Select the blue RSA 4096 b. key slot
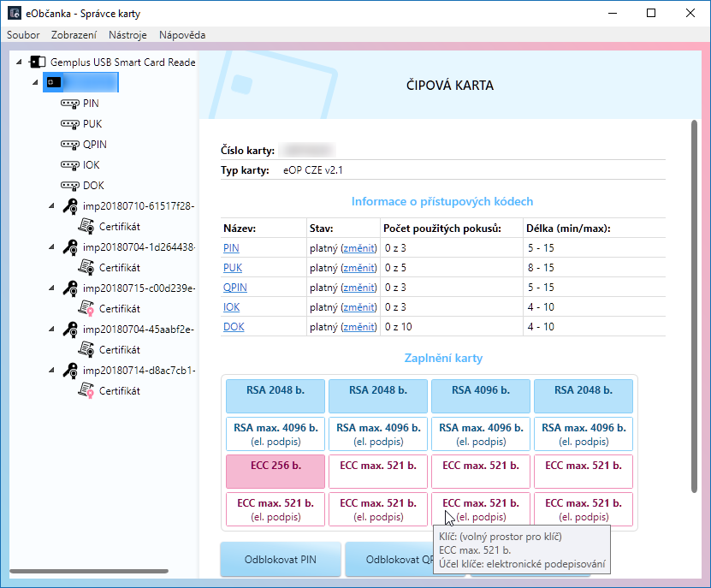Image resolution: width=711 pixels, height=588 pixels. [x=480, y=396]
